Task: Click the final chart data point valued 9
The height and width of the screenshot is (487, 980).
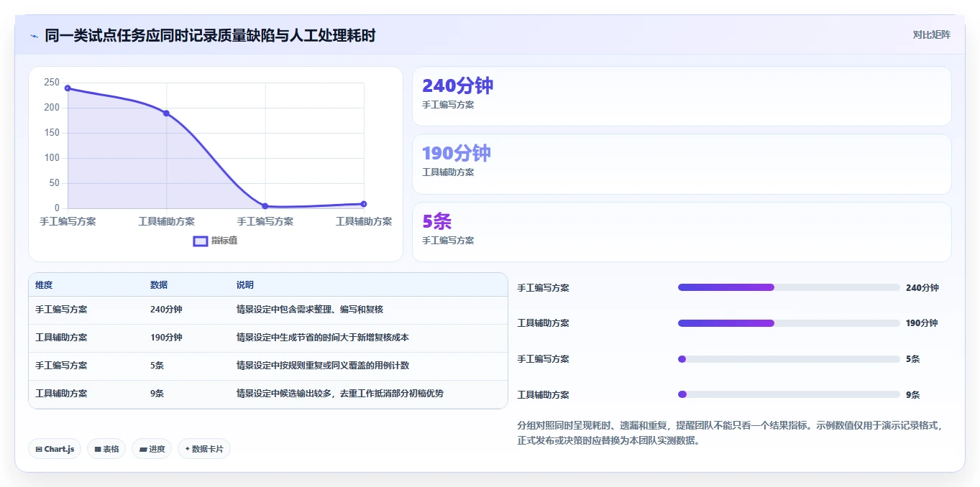Action: tap(364, 204)
